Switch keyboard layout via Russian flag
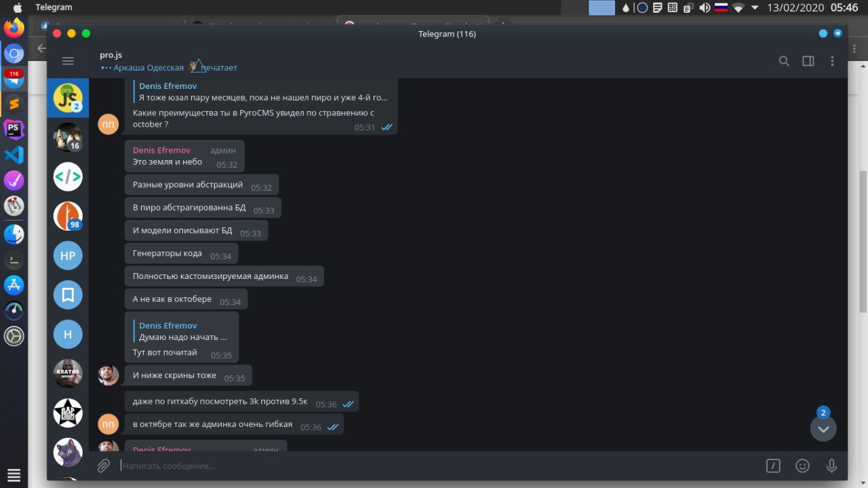This screenshot has height=488, width=868. pos(722,7)
